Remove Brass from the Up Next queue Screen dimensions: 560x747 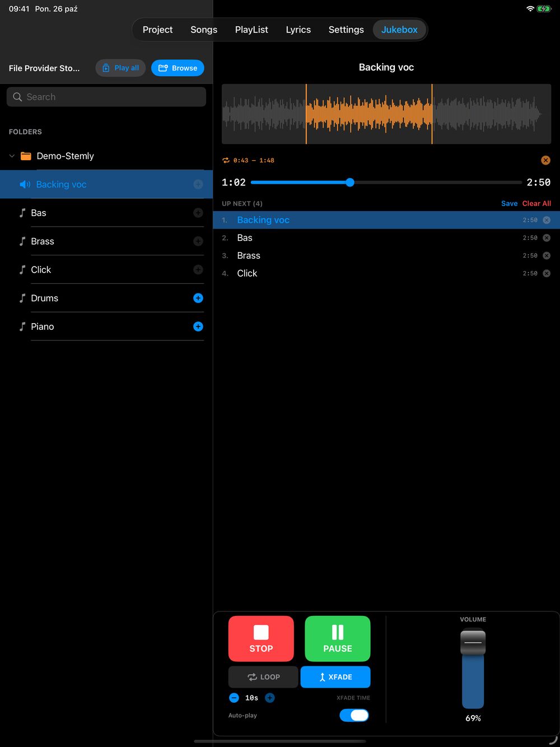click(547, 256)
